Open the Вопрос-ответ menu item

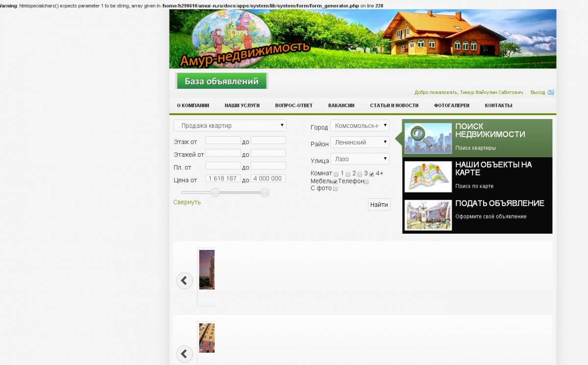click(294, 105)
